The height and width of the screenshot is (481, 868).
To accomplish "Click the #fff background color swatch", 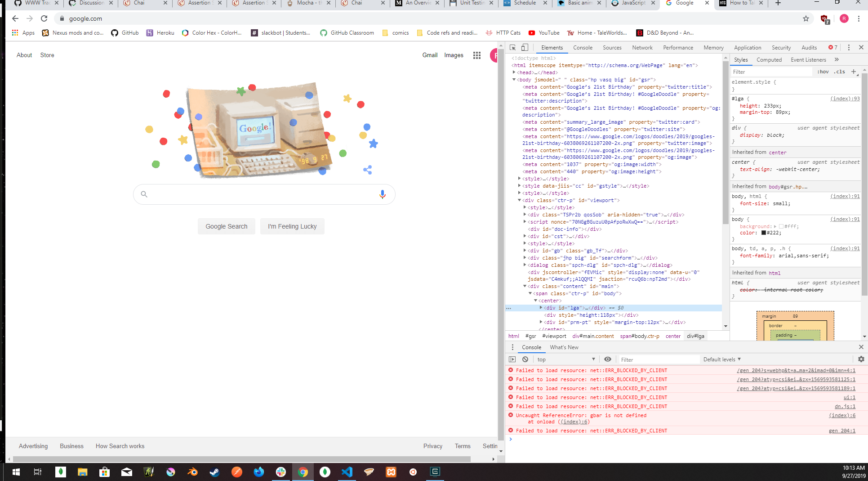I will (x=781, y=227).
